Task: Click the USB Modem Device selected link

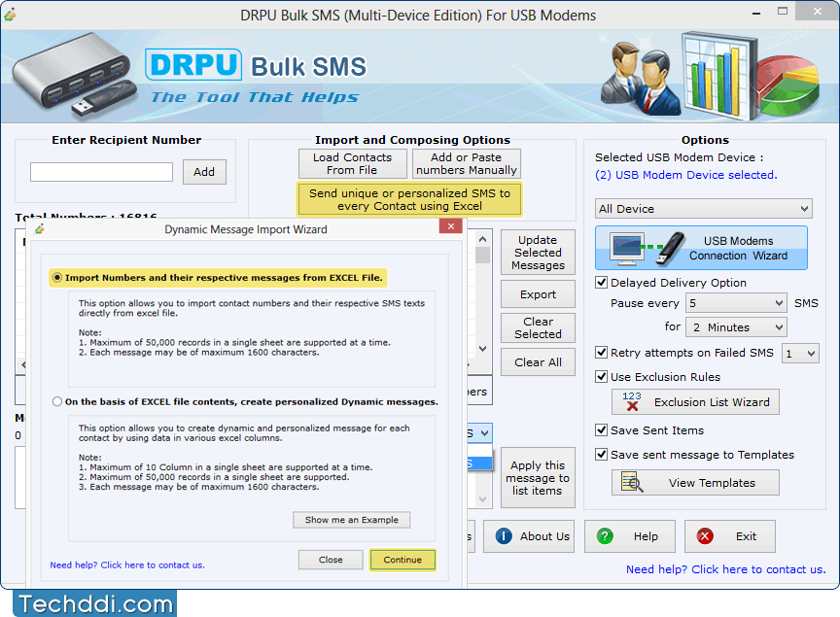Action: (x=685, y=175)
